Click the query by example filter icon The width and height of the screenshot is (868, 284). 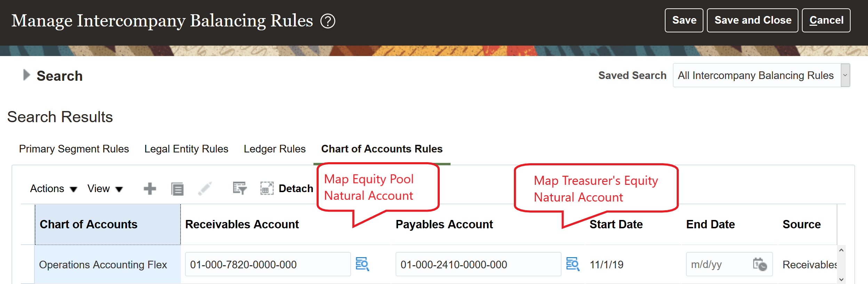[x=240, y=188]
